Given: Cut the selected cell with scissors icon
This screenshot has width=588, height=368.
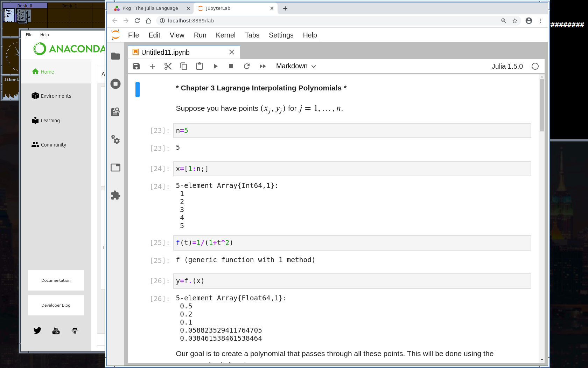Looking at the screenshot, I should [x=168, y=66].
